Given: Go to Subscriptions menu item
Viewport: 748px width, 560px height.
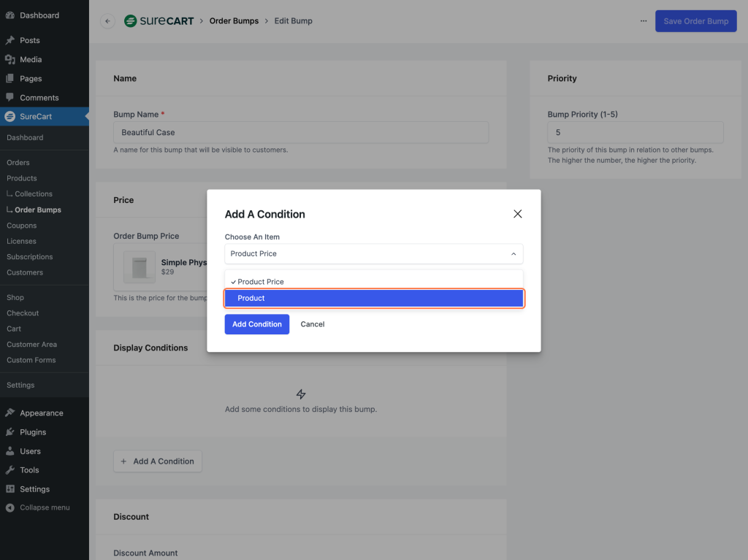Looking at the screenshot, I should pos(29,257).
